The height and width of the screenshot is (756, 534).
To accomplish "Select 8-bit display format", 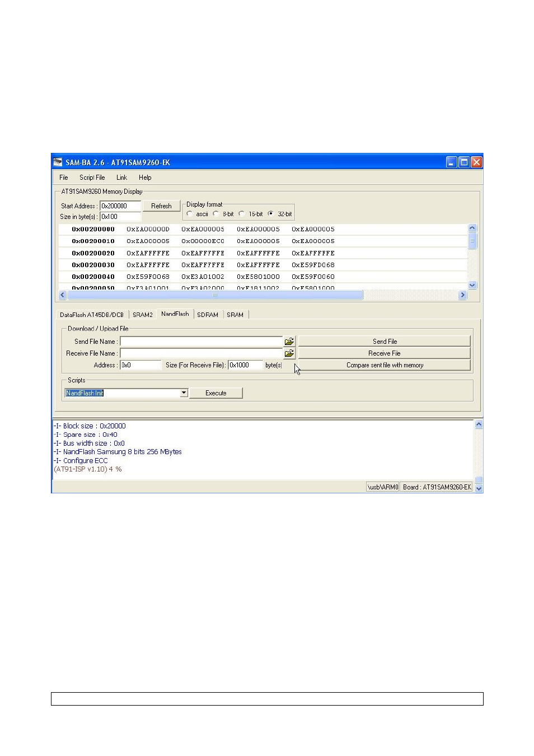I will 216,214.
